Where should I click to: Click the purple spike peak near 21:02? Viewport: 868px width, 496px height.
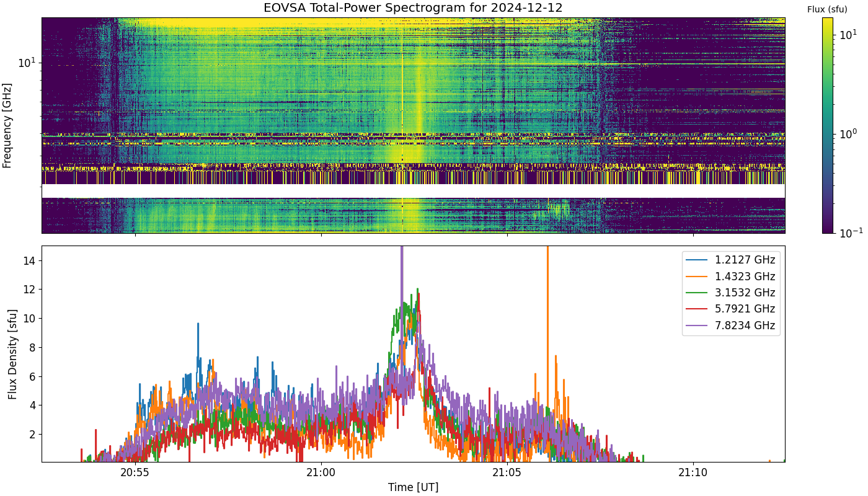402,248
